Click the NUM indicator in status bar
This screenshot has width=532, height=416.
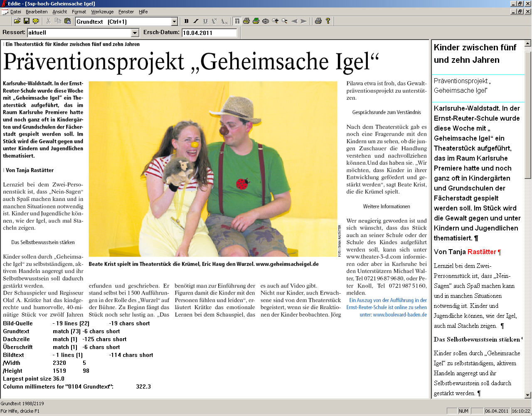click(x=463, y=411)
